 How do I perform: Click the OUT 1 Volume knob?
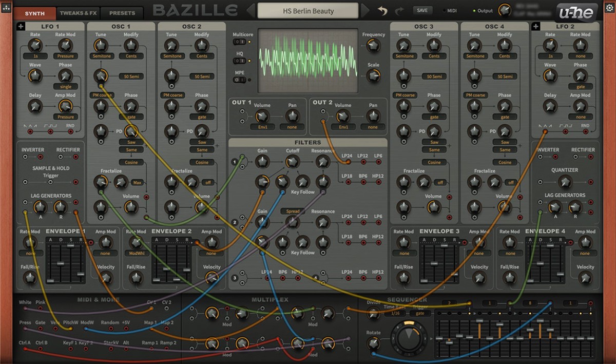click(x=262, y=116)
